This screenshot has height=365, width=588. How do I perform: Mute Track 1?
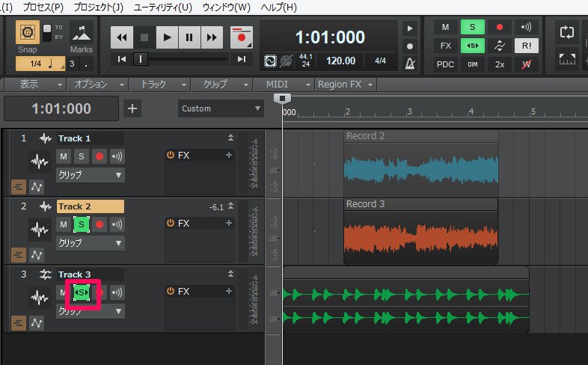[64, 156]
